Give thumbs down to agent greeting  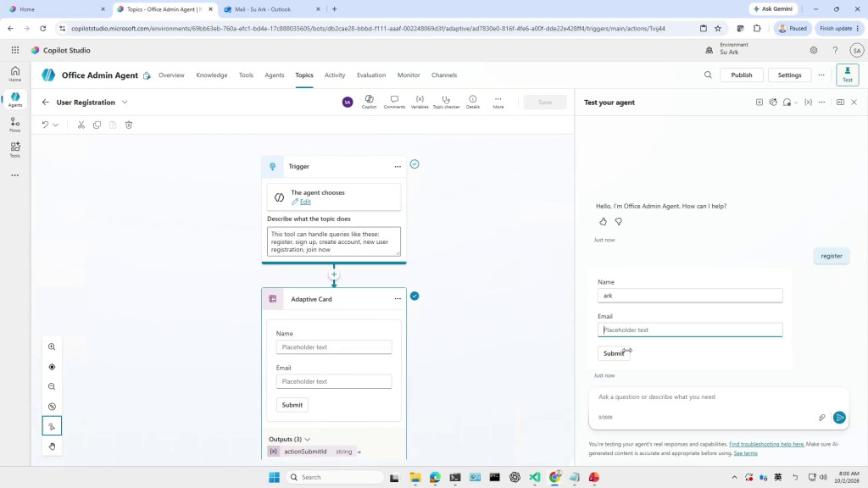point(618,222)
